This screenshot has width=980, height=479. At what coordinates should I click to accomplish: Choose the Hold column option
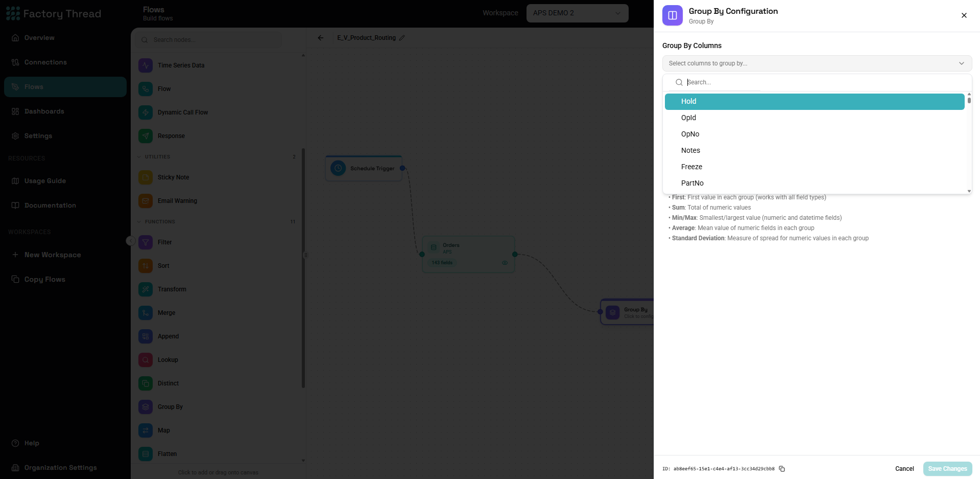(815, 101)
